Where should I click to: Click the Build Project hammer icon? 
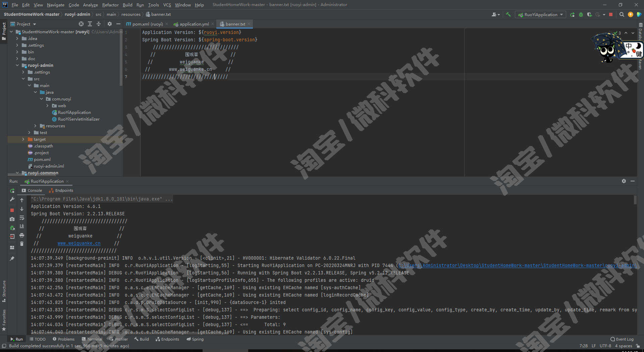[508, 14]
